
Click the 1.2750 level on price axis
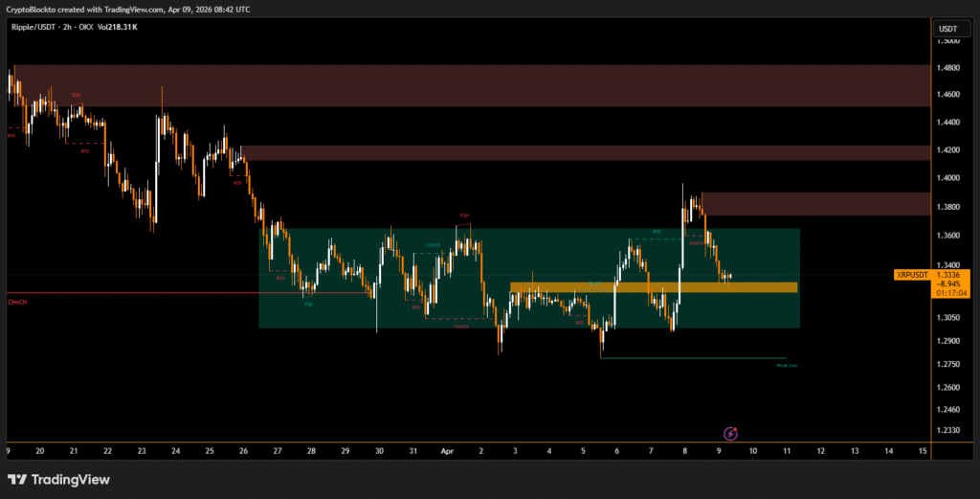pyautogui.click(x=947, y=364)
